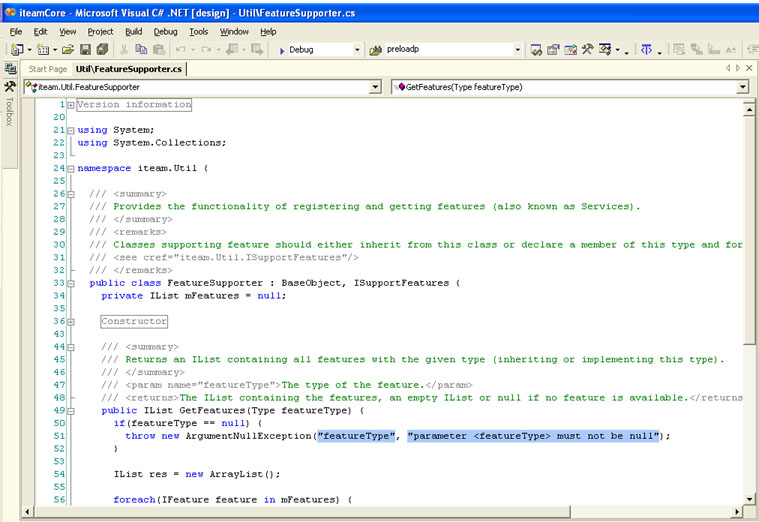Click the Redo arrow icon
This screenshot has height=522, width=759.
[206, 49]
